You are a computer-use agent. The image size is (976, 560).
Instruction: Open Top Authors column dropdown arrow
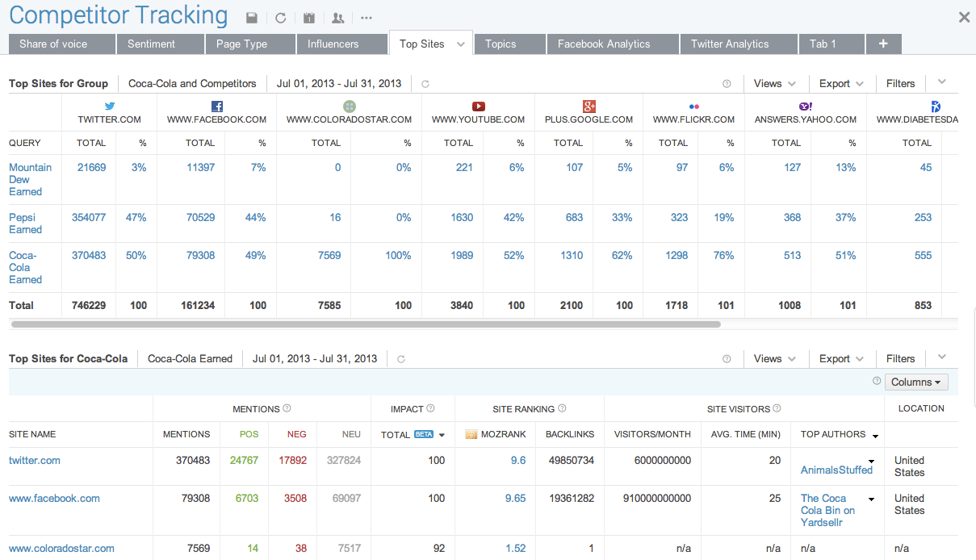coord(875,436)
